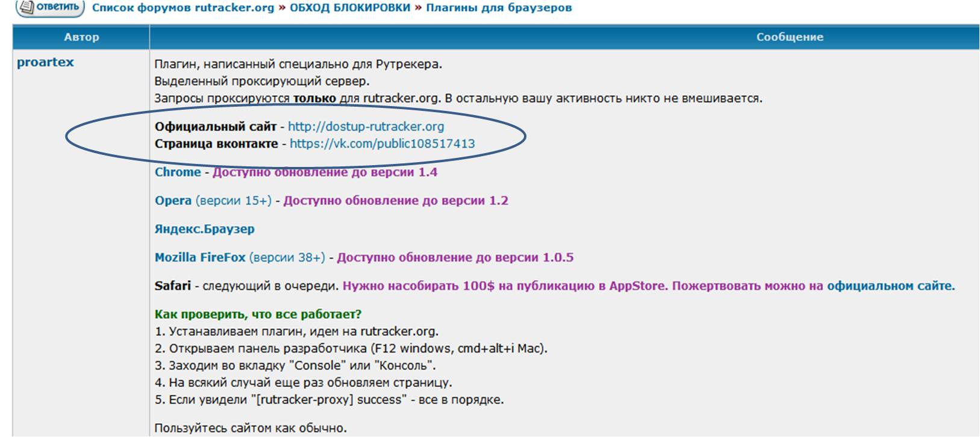The width and height of the screenshot is (980, 437).
Task: Open the Opera plugin link
Action: click(x=173, y=201)
